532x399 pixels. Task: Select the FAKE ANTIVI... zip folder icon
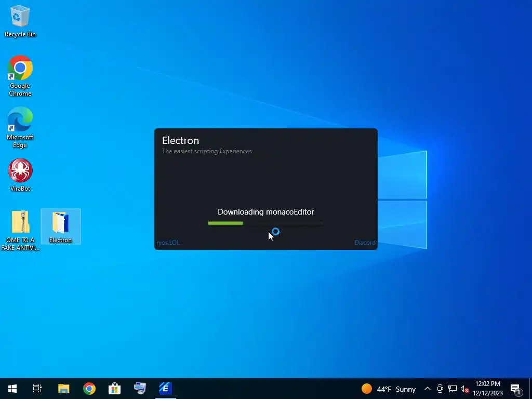coord(20,230)
